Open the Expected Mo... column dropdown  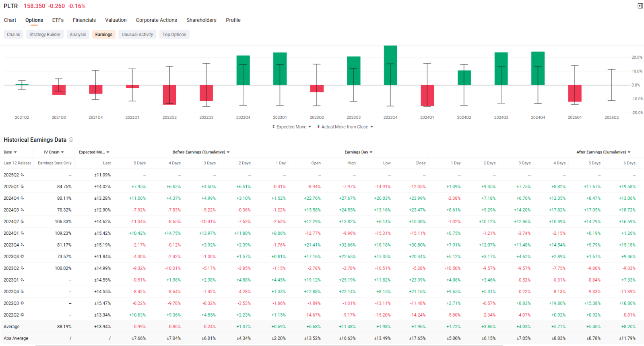108,152
